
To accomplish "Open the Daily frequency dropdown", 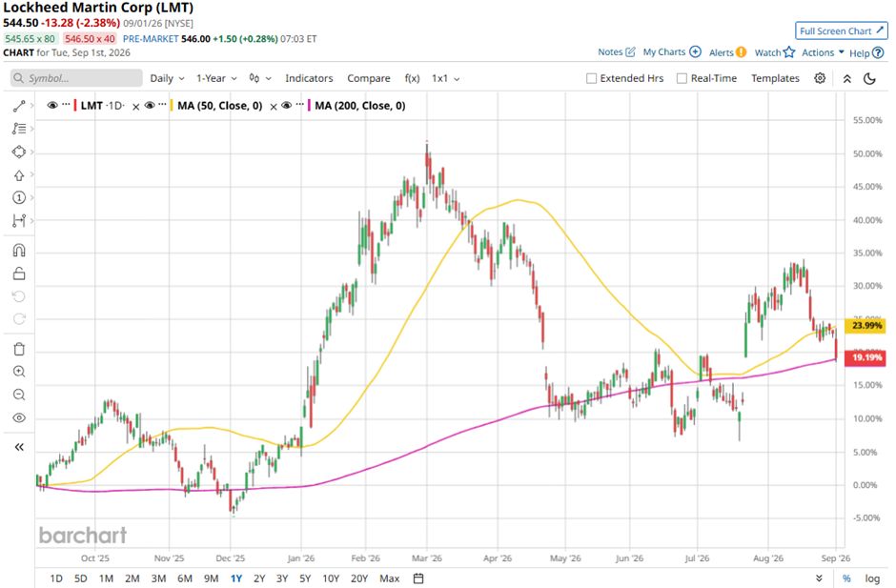I will [167, 78].
